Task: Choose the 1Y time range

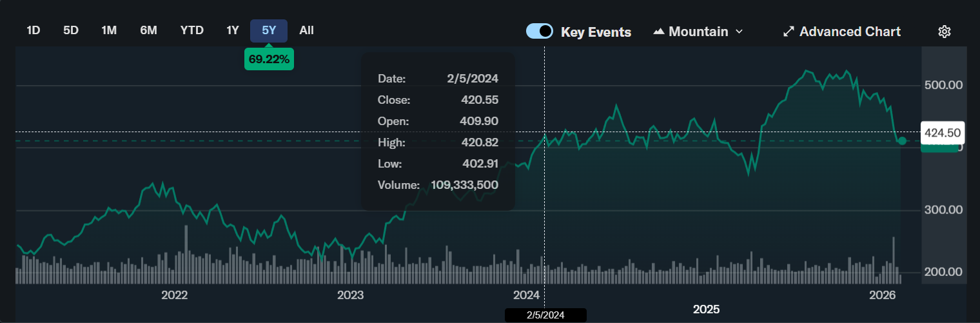Action: pyautogui.click(x=233, y=30)
